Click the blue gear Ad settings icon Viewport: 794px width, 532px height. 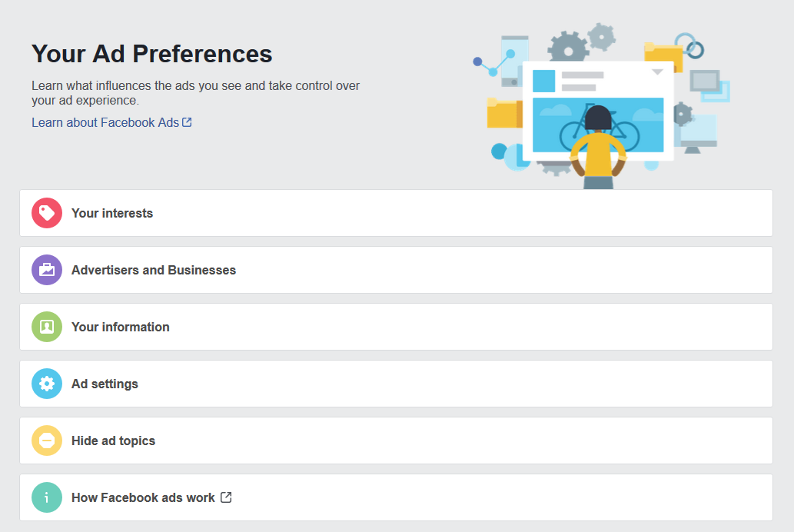tap(47, 384)
